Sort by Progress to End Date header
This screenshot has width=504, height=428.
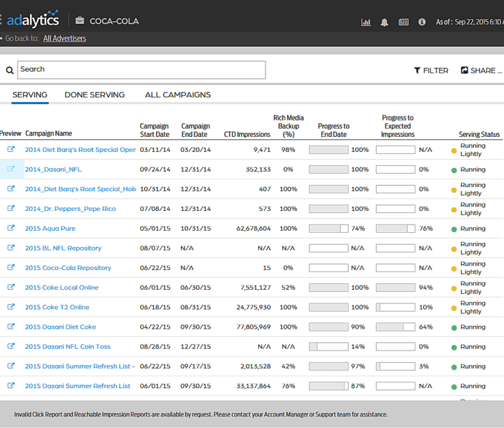pyautogui.click(x=334, y=130)
